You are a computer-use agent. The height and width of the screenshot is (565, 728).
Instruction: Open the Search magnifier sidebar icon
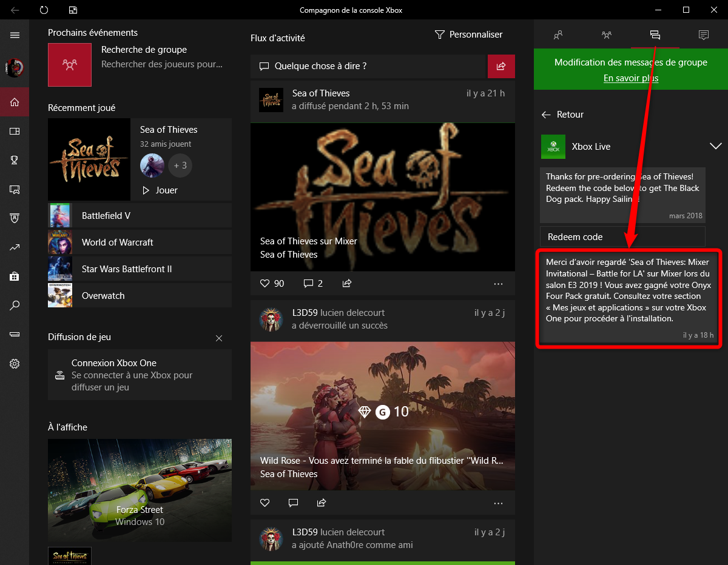coord(15,306)
